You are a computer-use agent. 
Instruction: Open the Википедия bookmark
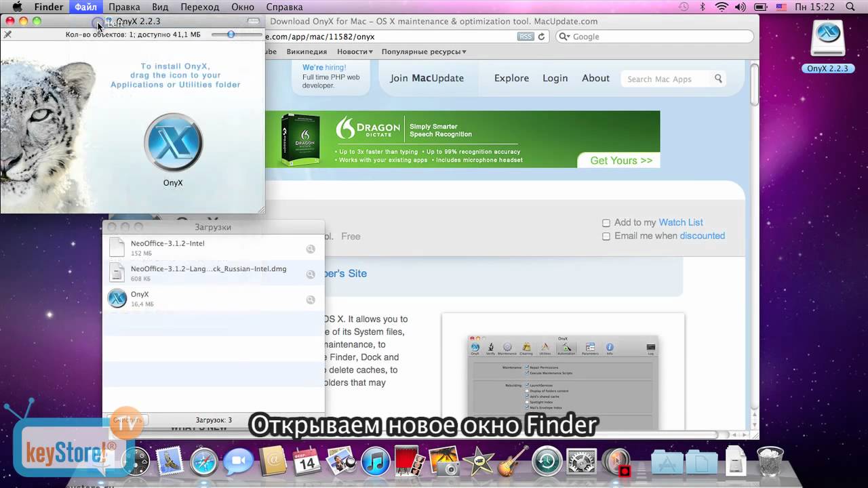(x=307, y=52)
